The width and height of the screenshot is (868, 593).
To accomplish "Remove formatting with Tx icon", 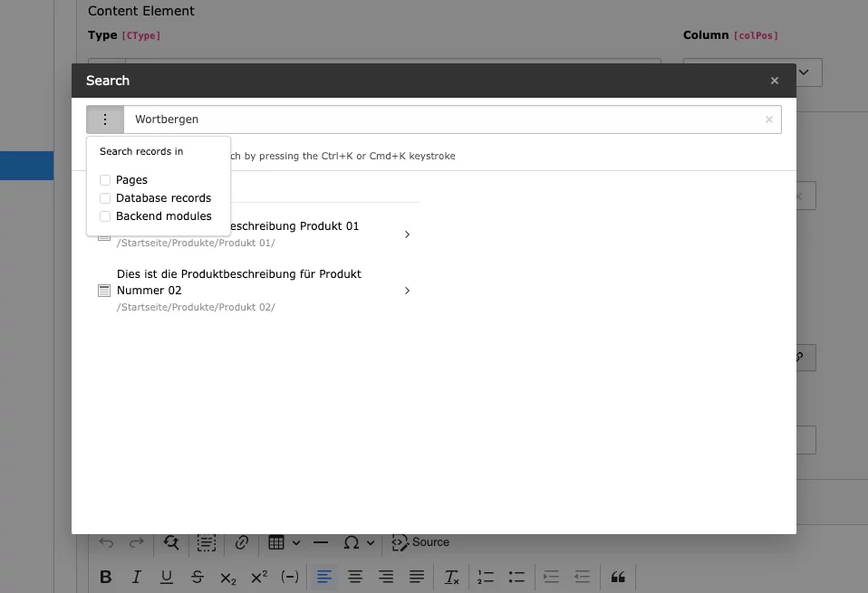I will tap(452, 578).
